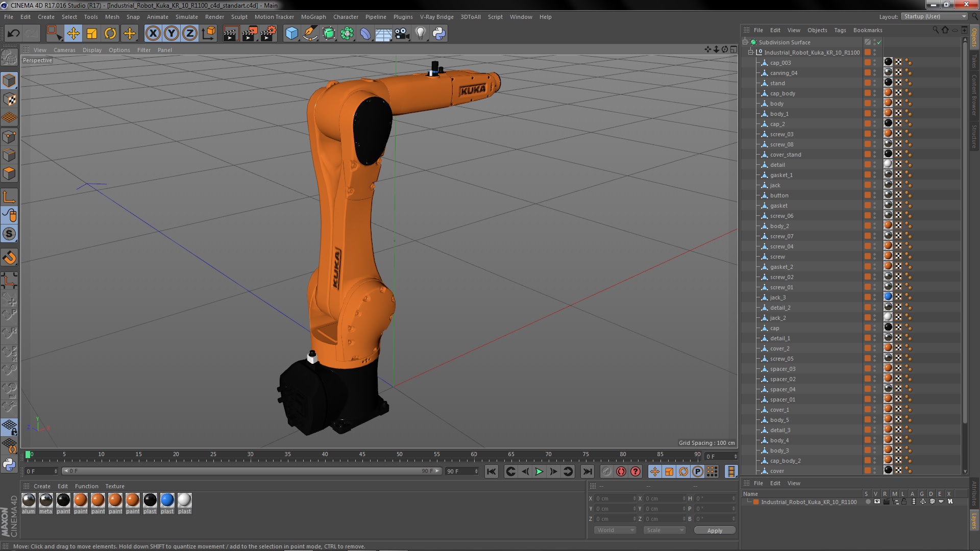Open the Scale mode dropdown
Screen dimensions: 980x551
click(664, 530)
